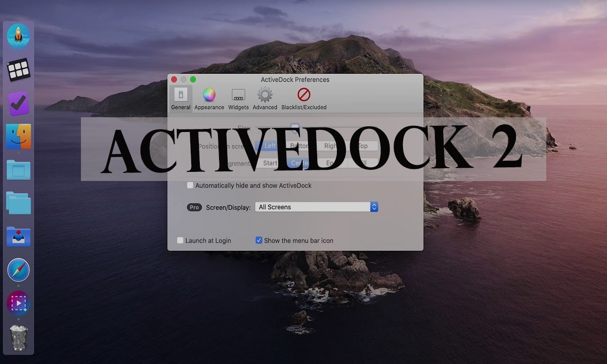Set dock alignment to Start
The image size is (607, 364).
[270, 163]
